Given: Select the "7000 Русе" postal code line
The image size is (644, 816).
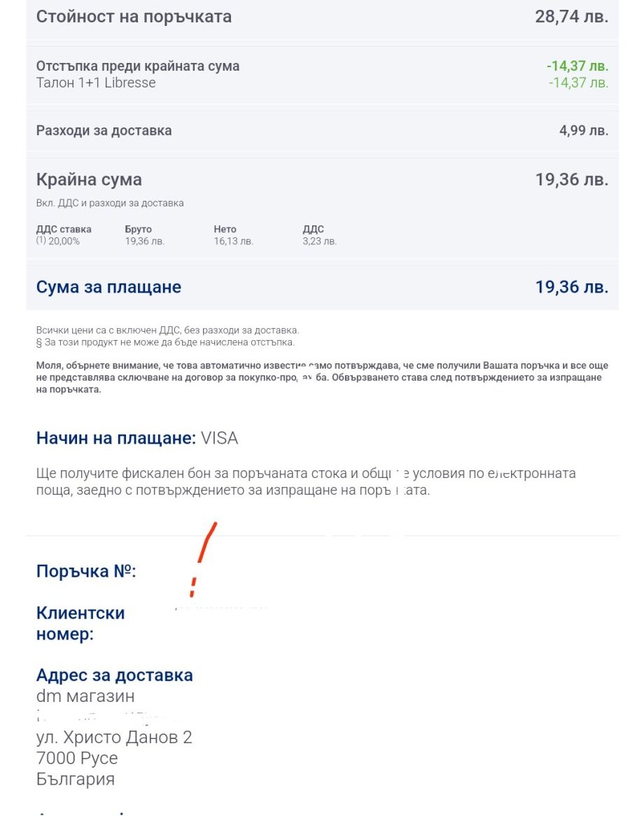Looking at the screenshot, I should [x=77, y=758].
